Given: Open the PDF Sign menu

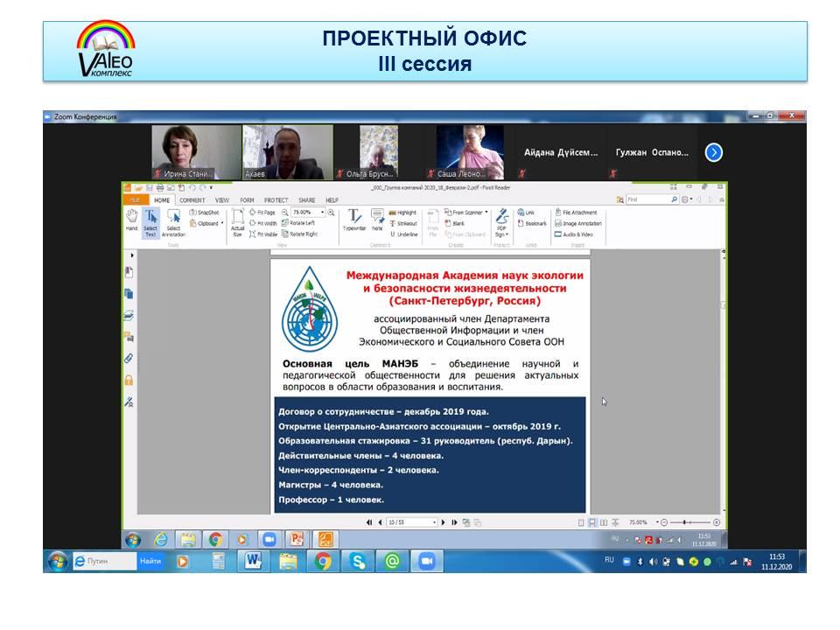Looking at the screenshot, I should [501, 223].
